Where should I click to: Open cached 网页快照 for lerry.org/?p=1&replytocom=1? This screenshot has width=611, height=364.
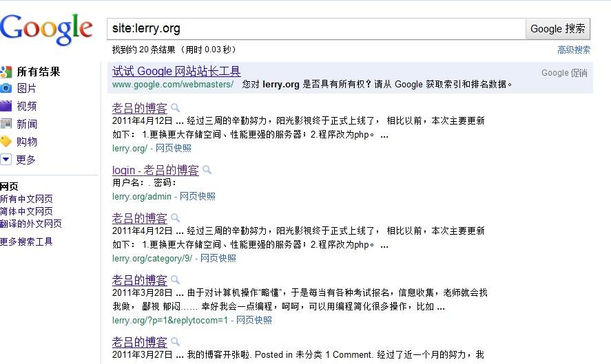tap(254, 321)
